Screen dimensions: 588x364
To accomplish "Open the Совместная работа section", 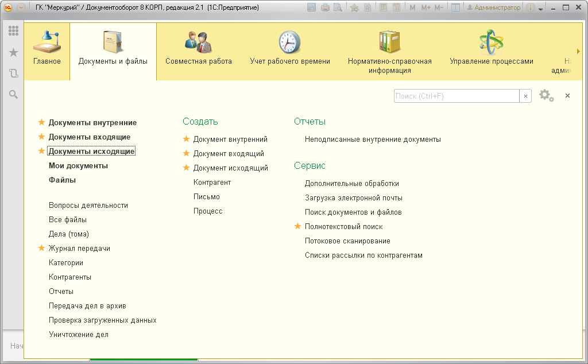I will pos(199,51).
